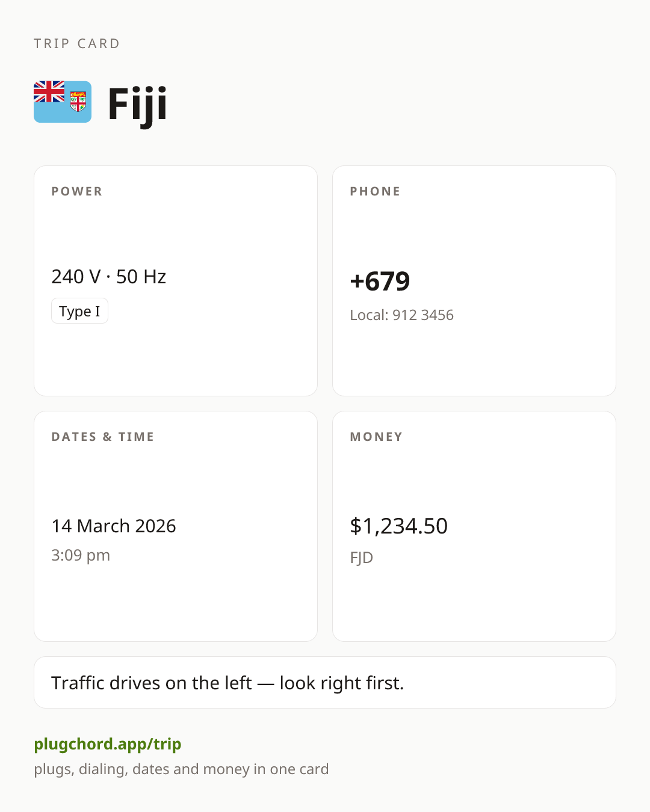This screenshot has height=812, width=650.
Task: Select the +679 dialing code
Action: pyautogui.click(x=380, y=281)
